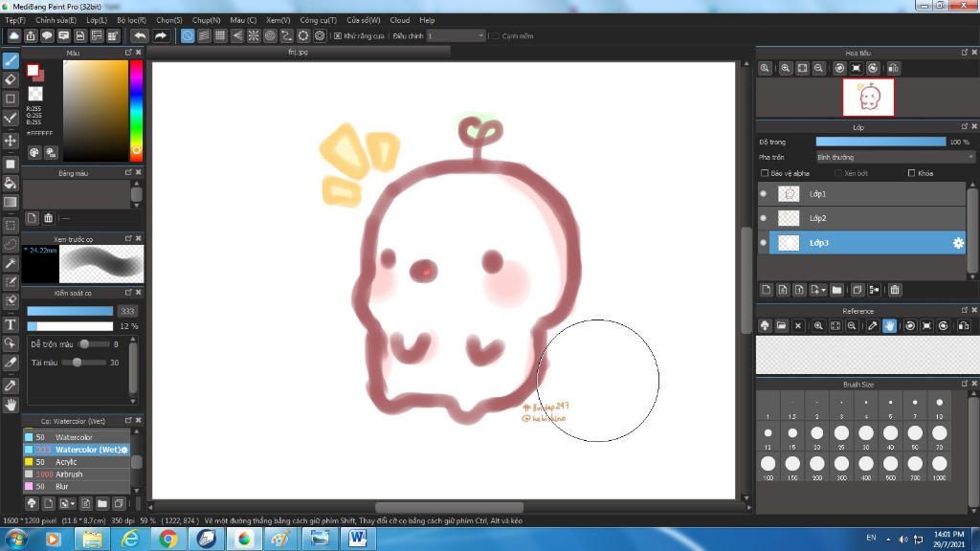
Task: Click the rainbow hue bar in the color panel
Action: tap(136, 110)
